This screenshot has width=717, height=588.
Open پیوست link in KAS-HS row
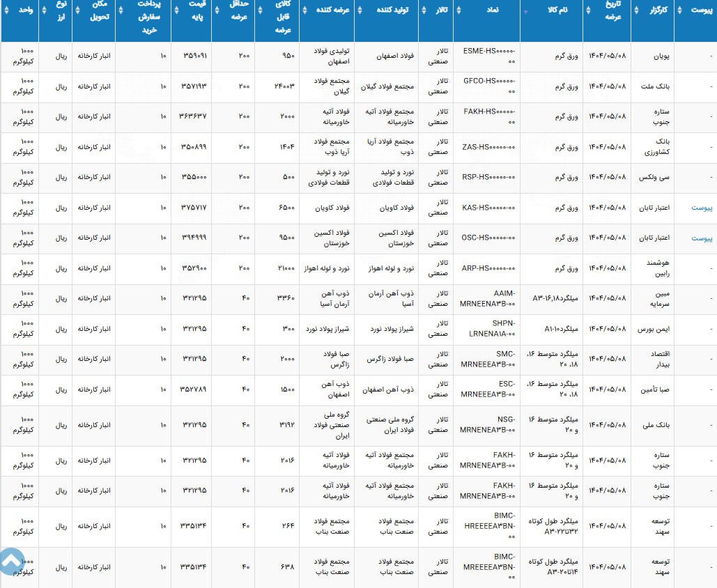(x=701, y=208)
